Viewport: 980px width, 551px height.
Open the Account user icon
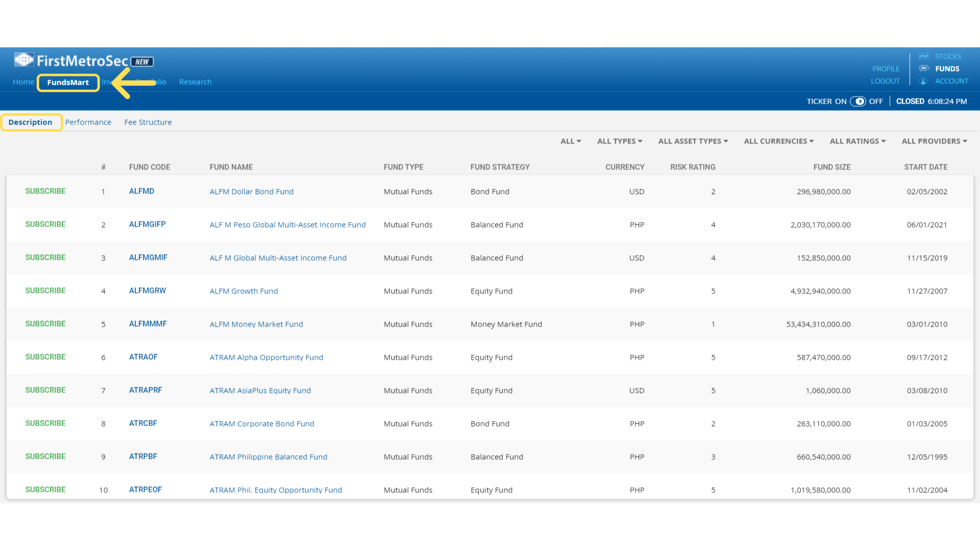923,81
